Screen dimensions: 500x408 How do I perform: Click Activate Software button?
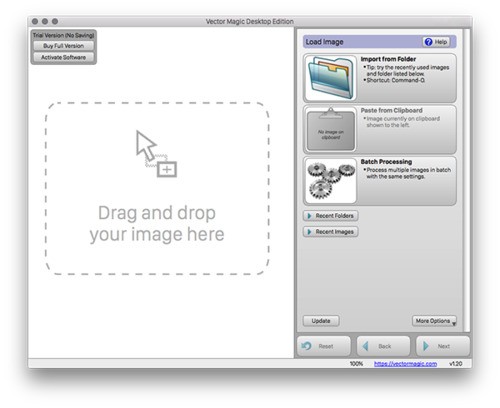(x=63, y=57)
